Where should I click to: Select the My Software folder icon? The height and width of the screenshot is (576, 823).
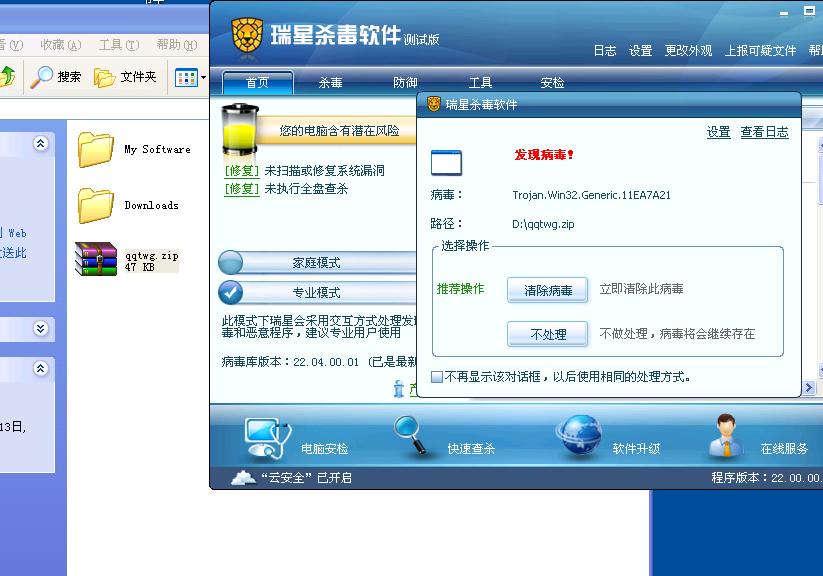pyautogui.click(x=96, y=150)
